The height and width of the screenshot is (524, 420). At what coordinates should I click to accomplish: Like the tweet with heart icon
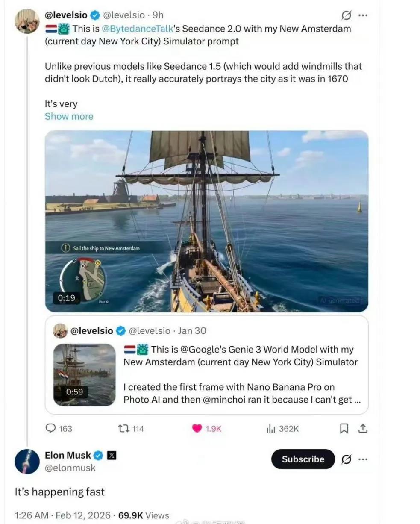[197, 428]
